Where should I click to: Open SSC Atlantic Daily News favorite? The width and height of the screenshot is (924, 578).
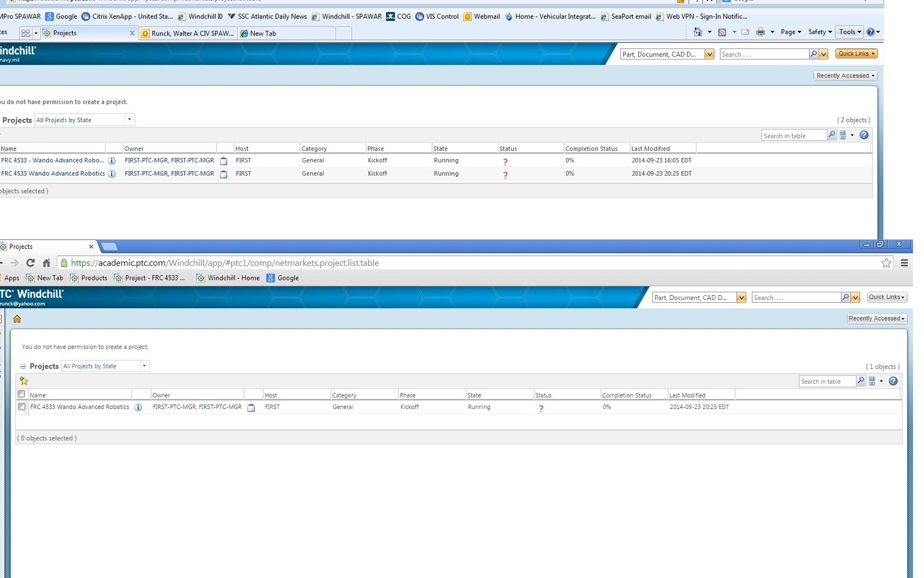click(267, 17)
